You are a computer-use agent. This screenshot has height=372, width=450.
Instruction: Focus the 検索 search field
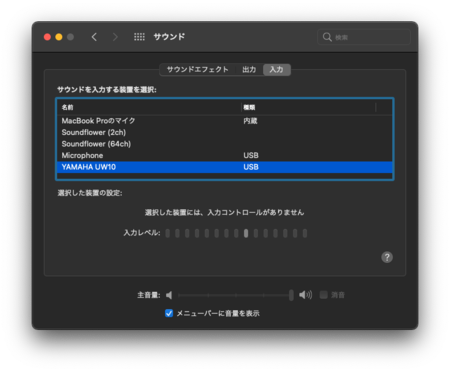(x=364, y=37)
